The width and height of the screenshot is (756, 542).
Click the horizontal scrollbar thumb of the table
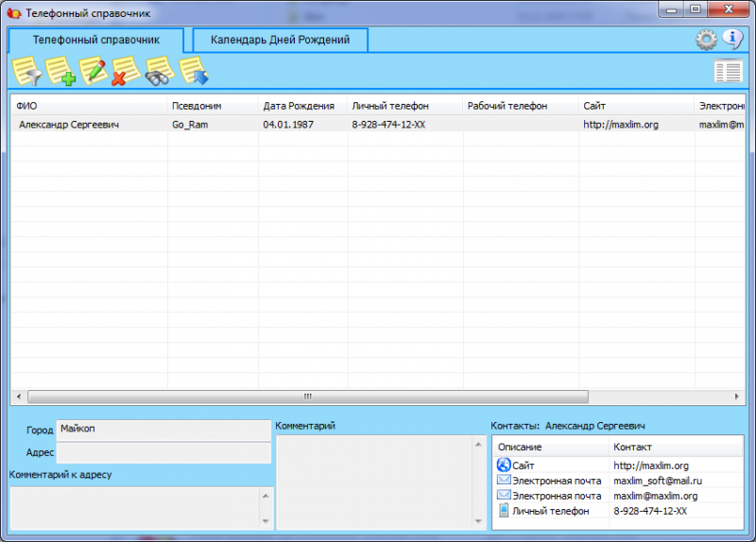(308, 397)
